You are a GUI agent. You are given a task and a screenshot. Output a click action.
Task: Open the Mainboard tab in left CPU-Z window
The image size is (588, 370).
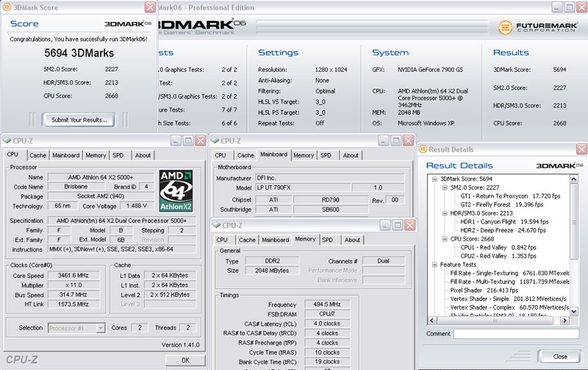coord(66,155)
